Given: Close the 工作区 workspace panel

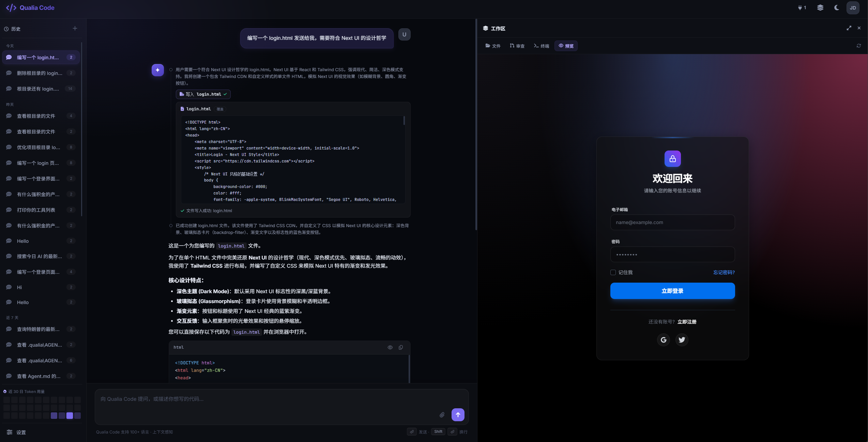Looking at the screenshot, I should click(859, 28).
